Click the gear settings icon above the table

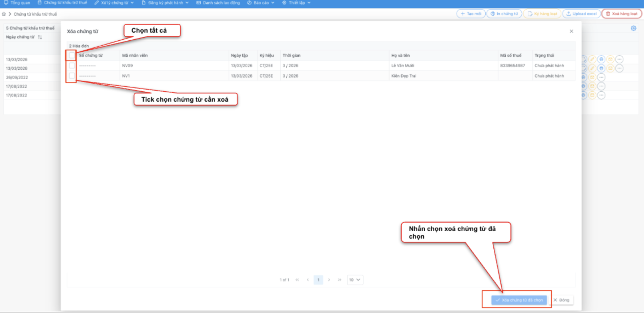click(633, 28)
